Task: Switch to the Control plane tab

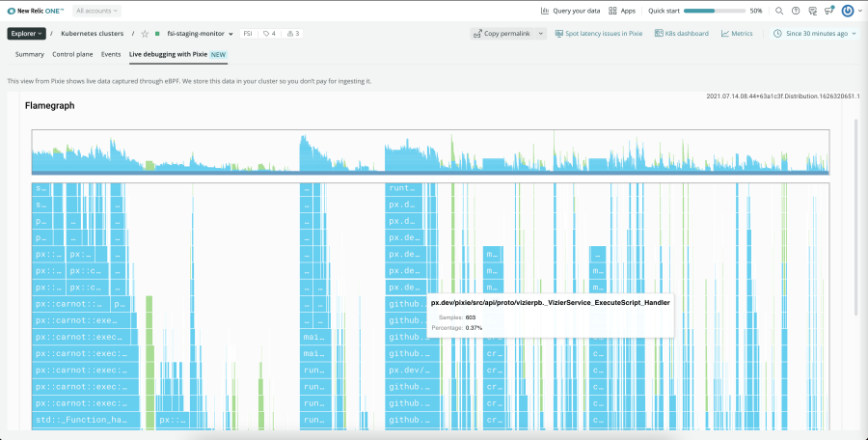Action: coord(73,54)
